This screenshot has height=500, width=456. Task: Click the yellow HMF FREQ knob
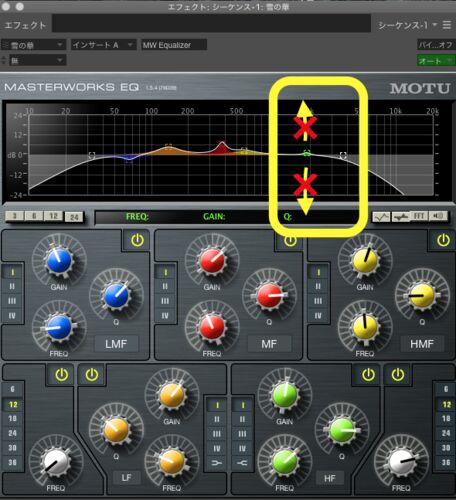(365, 327)
